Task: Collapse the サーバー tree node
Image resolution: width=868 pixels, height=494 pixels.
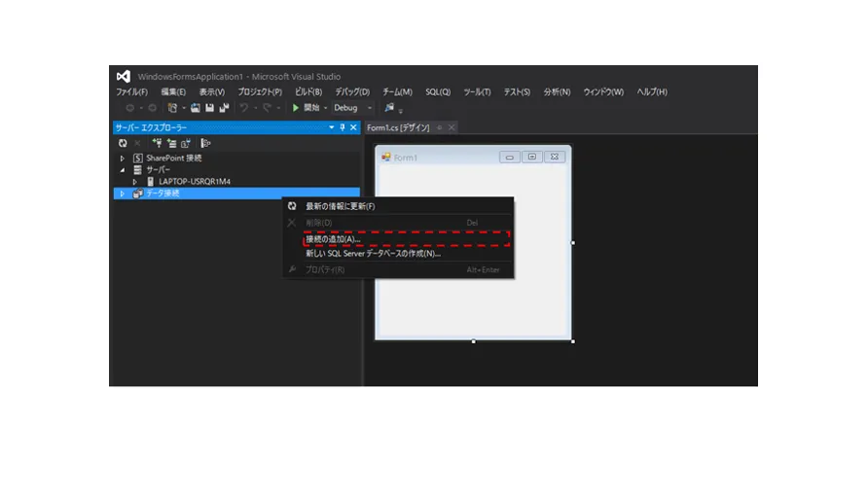Action: point(123,170)
